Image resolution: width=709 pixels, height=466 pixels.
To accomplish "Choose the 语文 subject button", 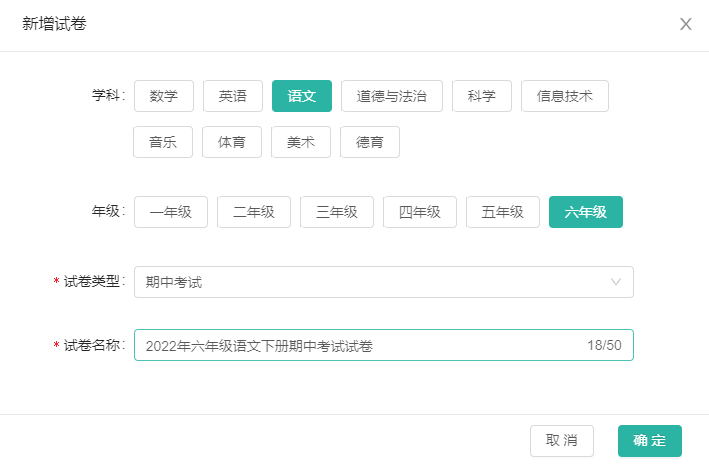I will pyautogui.click(x=302, y=96).
